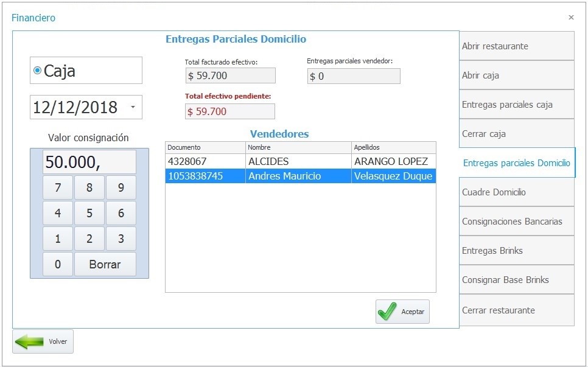Tap keypad digit 0
The width and height of the screenshot is (588, 367).
click(58, 264)
